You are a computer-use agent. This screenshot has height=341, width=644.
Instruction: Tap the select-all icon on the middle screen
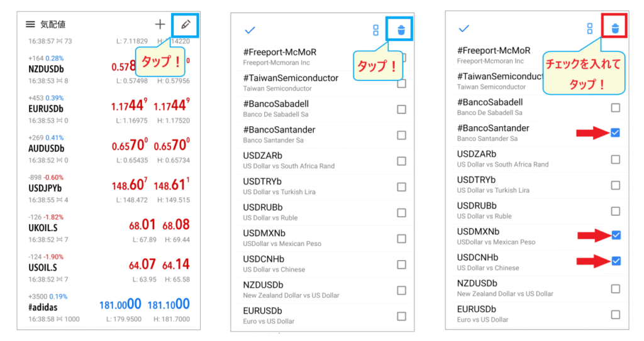pos(375,30)
